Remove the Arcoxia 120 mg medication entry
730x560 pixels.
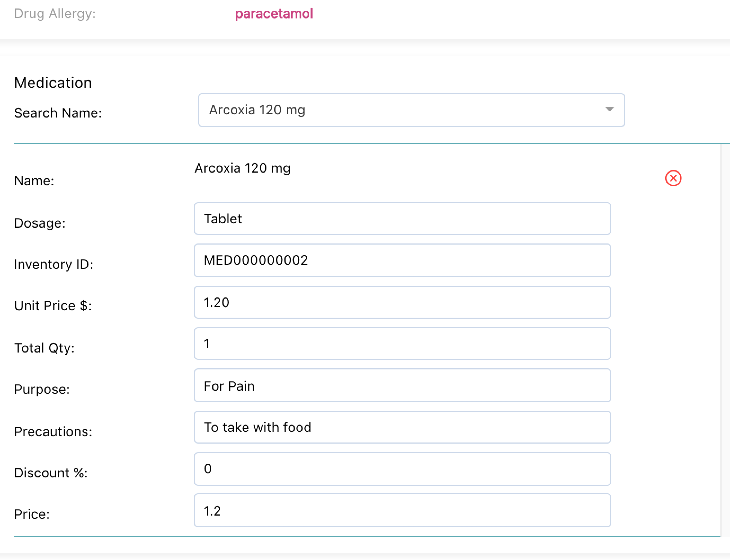coord(673,178)
